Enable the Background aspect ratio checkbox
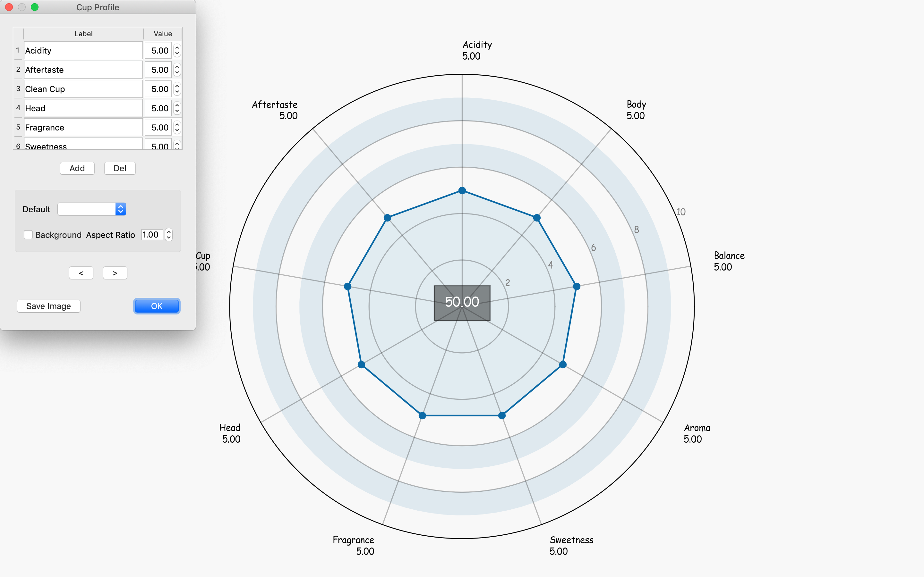This screenshot has height=577, width=924. click(28, 235)
